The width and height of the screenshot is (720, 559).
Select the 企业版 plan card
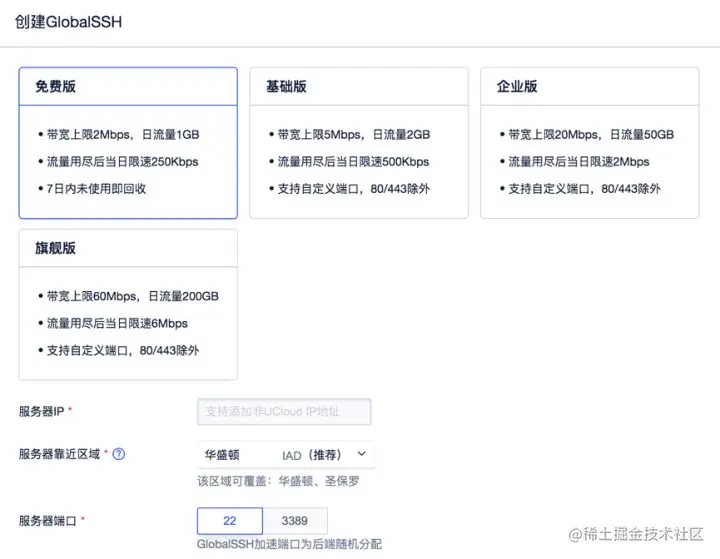click(590, 143)
